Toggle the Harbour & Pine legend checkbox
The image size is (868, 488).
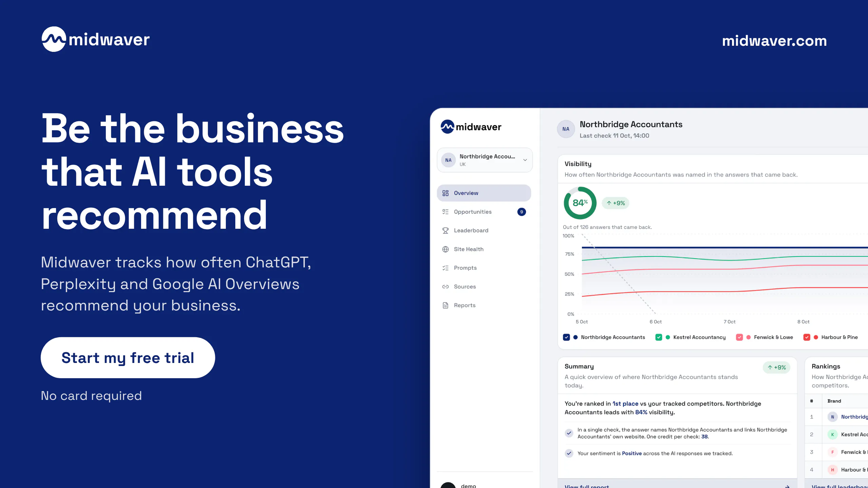pos(807,337)
